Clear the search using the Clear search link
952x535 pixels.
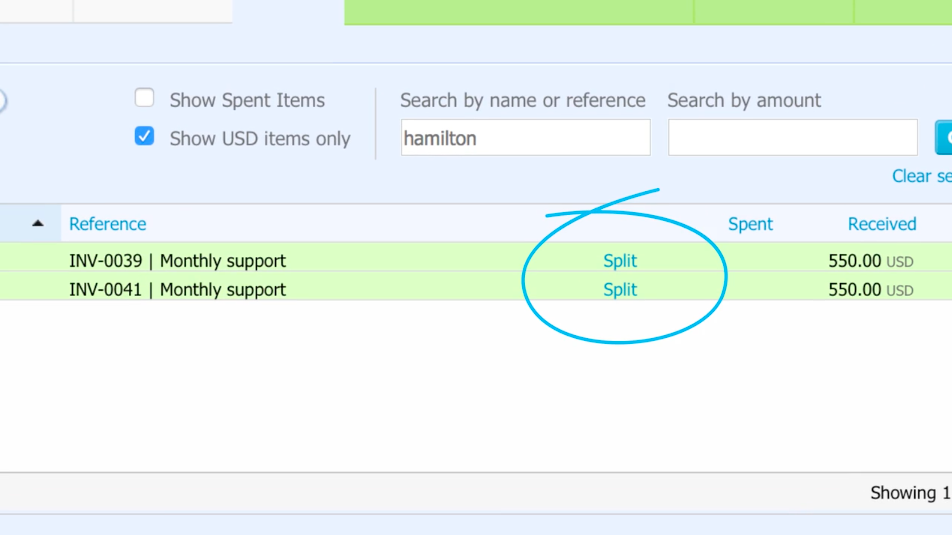click(x=922, y=176)
